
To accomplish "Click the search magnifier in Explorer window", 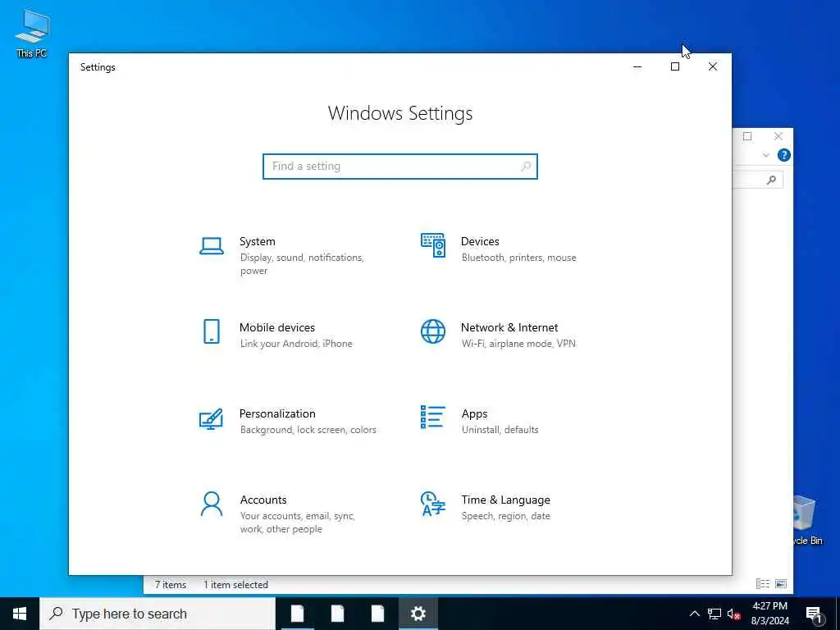I will point(771,180).
